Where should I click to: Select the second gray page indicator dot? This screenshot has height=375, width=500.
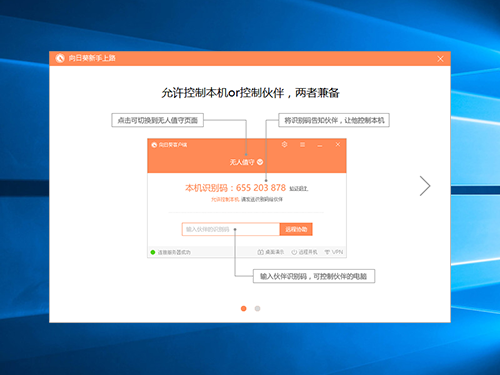coord(257,308)
